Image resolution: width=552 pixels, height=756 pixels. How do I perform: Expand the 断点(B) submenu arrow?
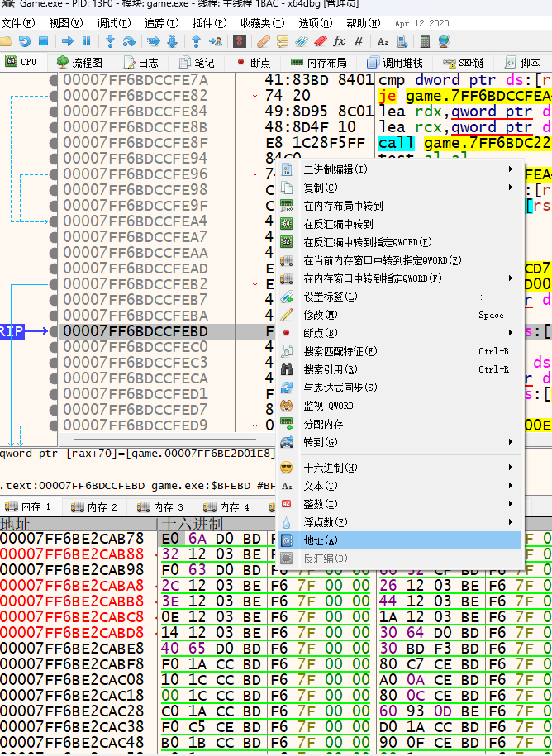coord(511,333)
